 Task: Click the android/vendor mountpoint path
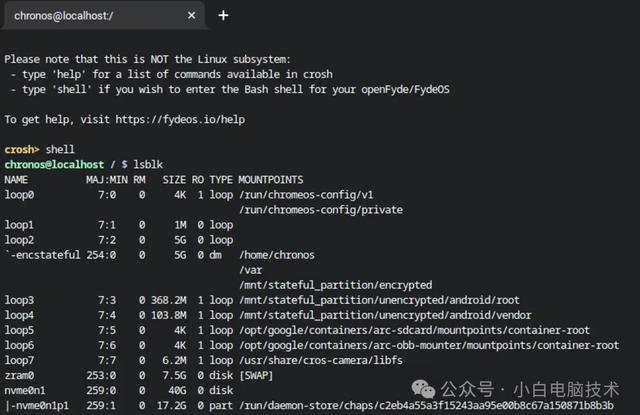point(385,315)
